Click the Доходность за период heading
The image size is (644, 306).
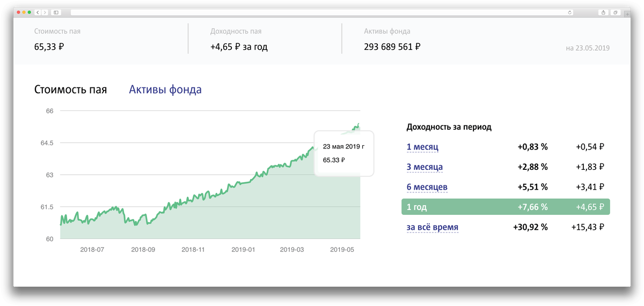449,127
